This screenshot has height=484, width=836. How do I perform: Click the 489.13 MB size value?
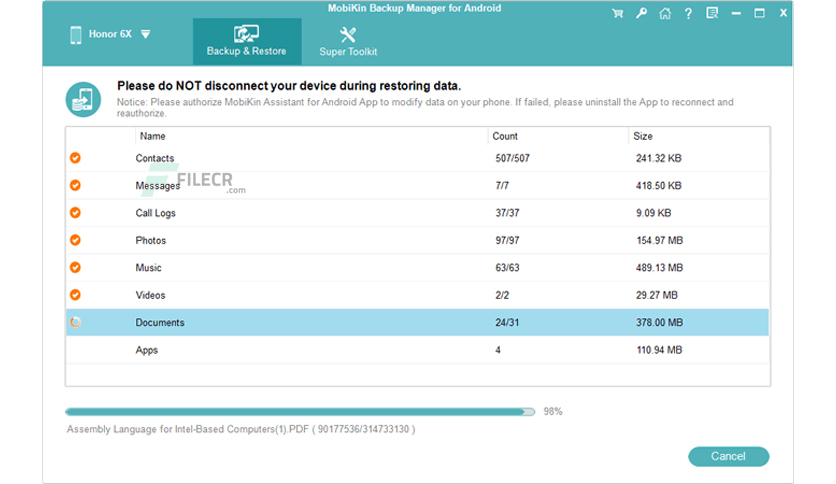click(x=660, y=268)
